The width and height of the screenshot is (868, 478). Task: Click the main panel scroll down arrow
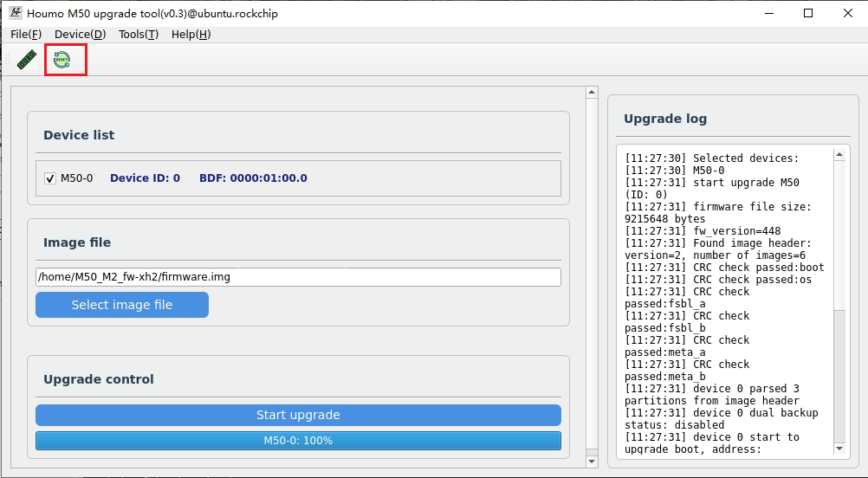[592, 461]
